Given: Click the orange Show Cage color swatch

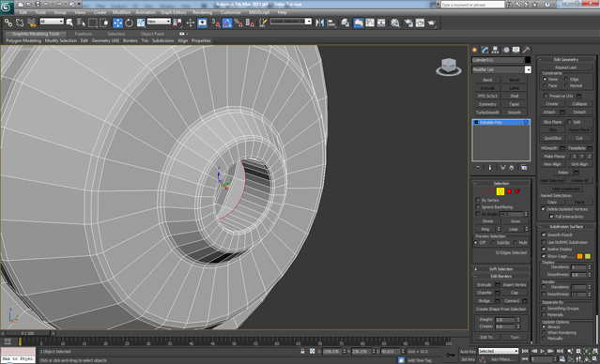Looking at the screenshot, I should (x=579, y=256).
